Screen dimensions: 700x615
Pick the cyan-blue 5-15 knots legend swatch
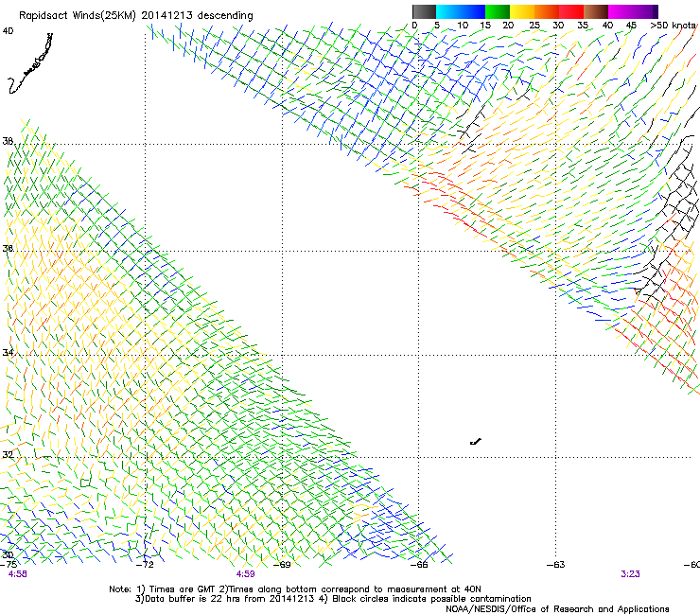pos(461,11)
